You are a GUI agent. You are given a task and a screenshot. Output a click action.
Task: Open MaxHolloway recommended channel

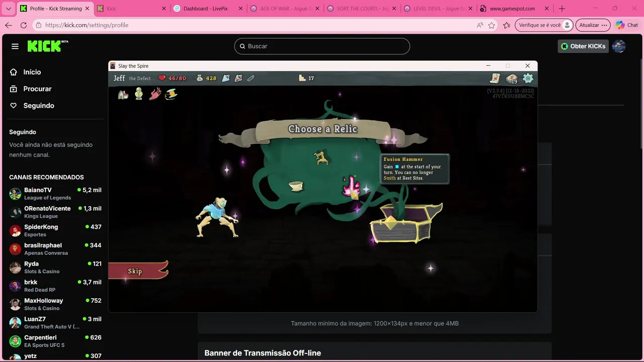pos(55,304)
